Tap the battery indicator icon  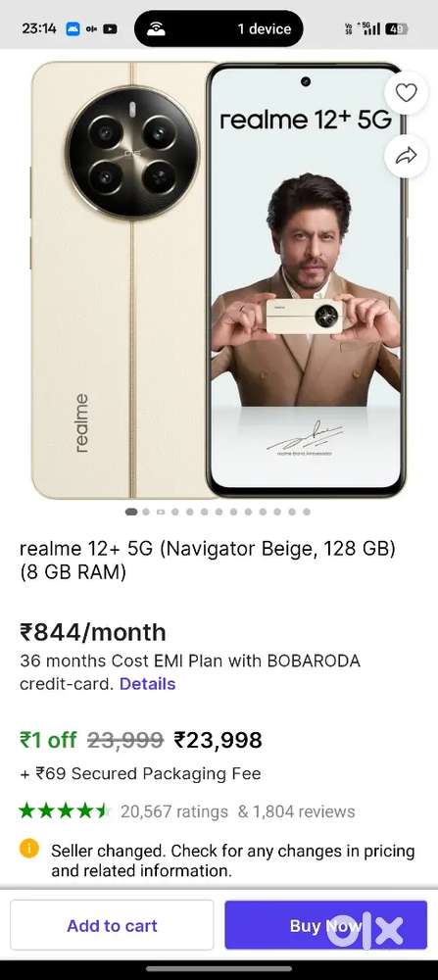(x=396, y=28)
